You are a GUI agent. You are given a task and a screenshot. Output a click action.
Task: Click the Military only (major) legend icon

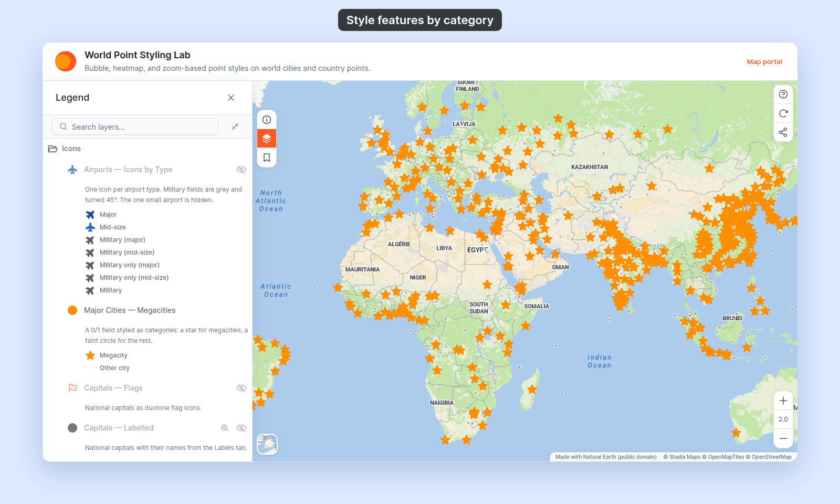coord(90,265)
